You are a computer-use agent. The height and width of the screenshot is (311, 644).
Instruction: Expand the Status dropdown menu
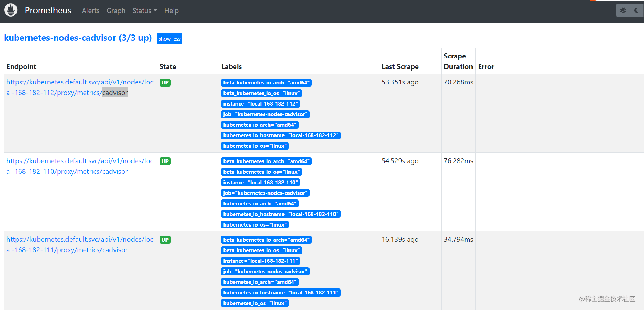click(145, 11)
